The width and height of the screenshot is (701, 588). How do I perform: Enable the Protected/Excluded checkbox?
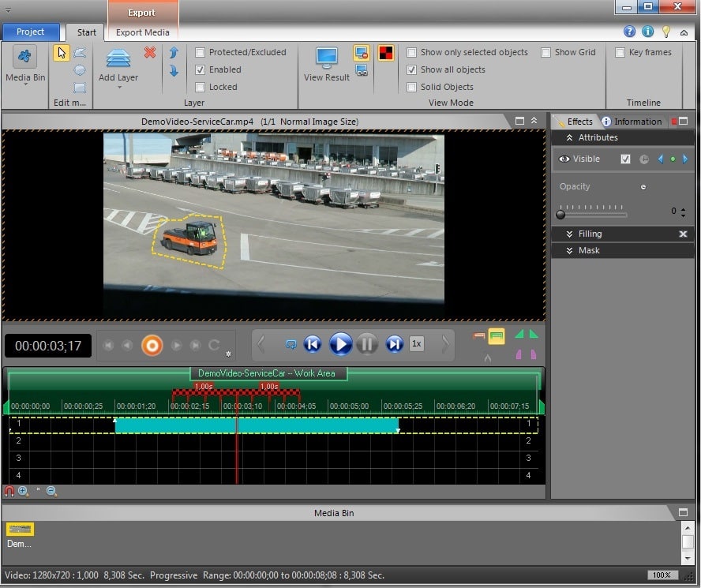coord(201,52)
